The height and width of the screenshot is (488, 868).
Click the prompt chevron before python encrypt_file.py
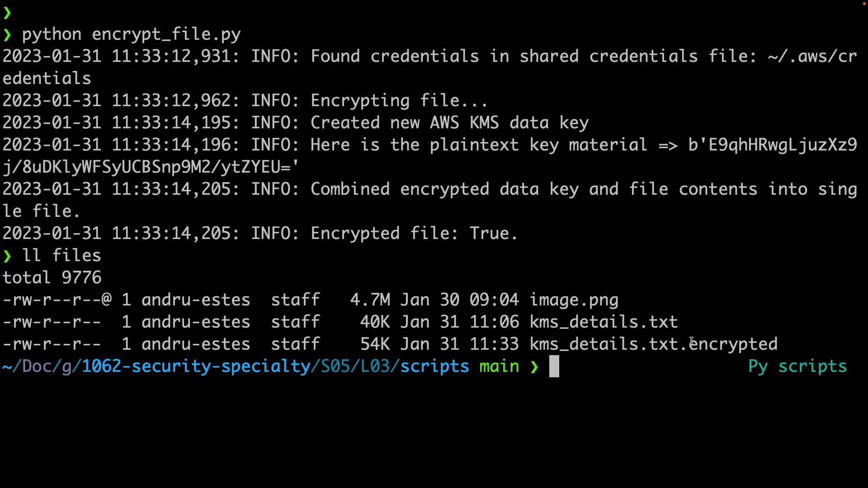pyautogui.click(x=7, y=35)
